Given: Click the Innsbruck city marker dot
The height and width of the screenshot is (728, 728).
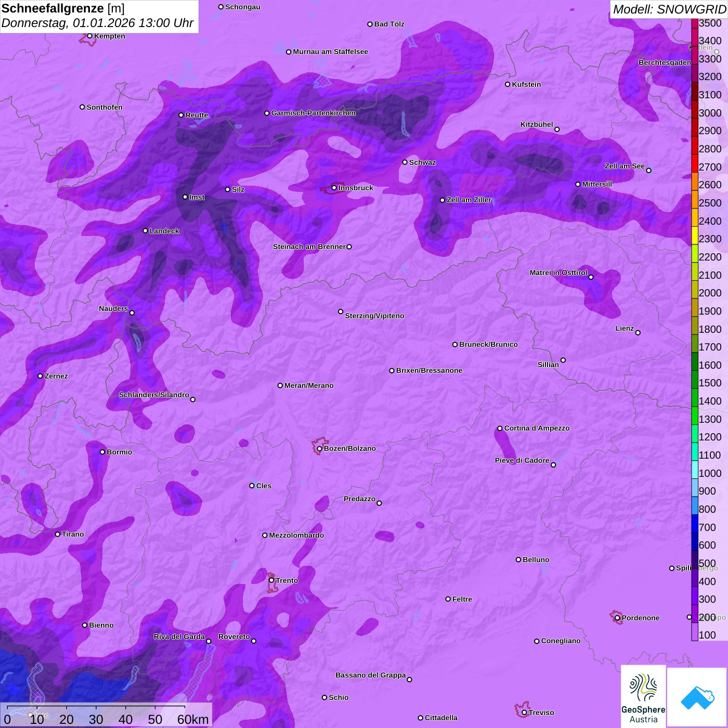Looking at the screenshot, I should (x=334, y=188).
